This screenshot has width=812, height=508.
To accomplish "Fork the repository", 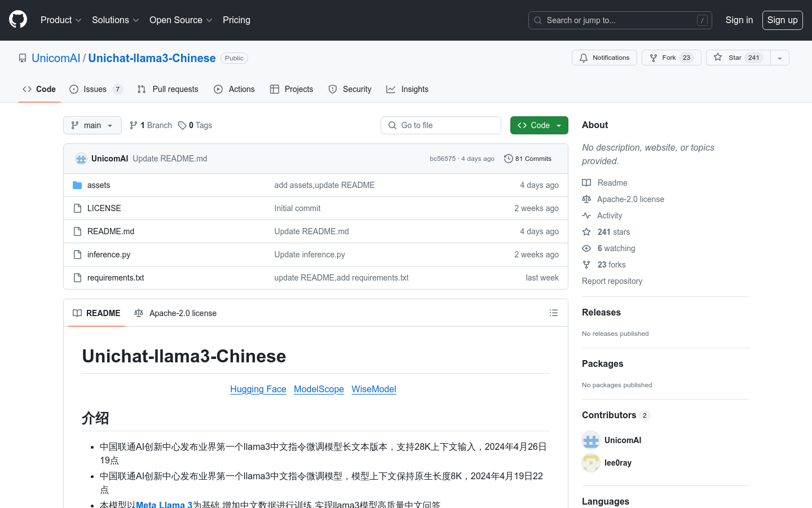I will point(671,58).
